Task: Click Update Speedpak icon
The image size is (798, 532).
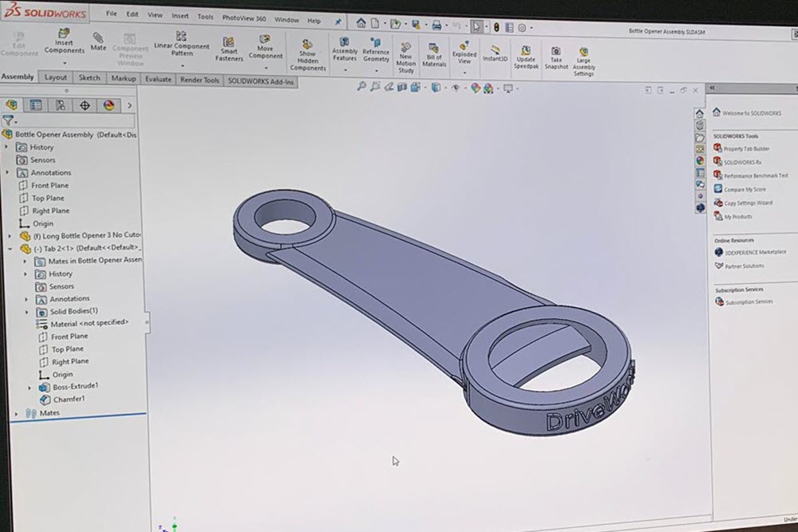Action: coord(526,57)
